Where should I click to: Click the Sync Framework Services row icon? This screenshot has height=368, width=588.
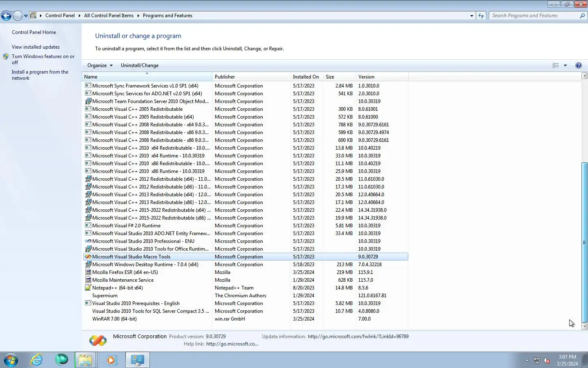click(x=88, y=86)
